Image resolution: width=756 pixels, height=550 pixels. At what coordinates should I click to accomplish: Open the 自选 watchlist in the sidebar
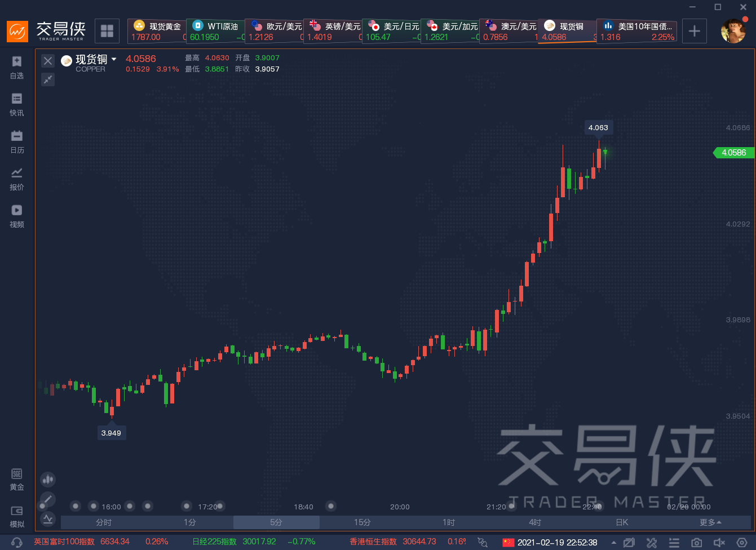click(17, 67)
